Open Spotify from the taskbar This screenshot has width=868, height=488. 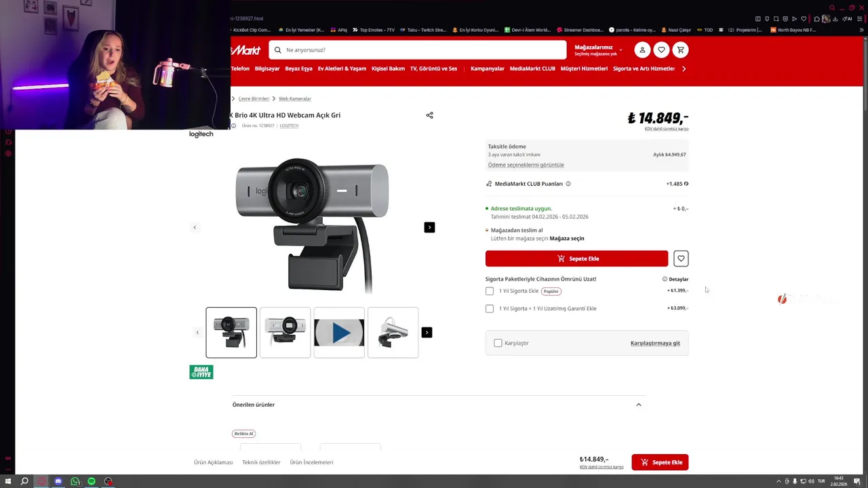pyautogui.click(x=92, y=481)
